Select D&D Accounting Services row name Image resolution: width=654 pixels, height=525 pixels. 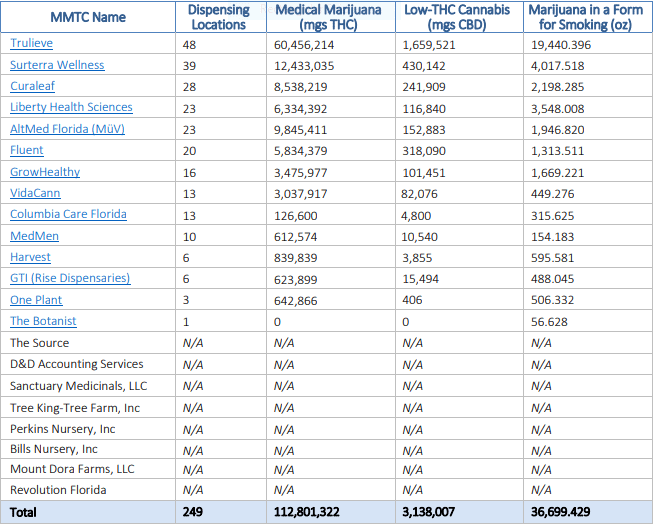[77, 364]
